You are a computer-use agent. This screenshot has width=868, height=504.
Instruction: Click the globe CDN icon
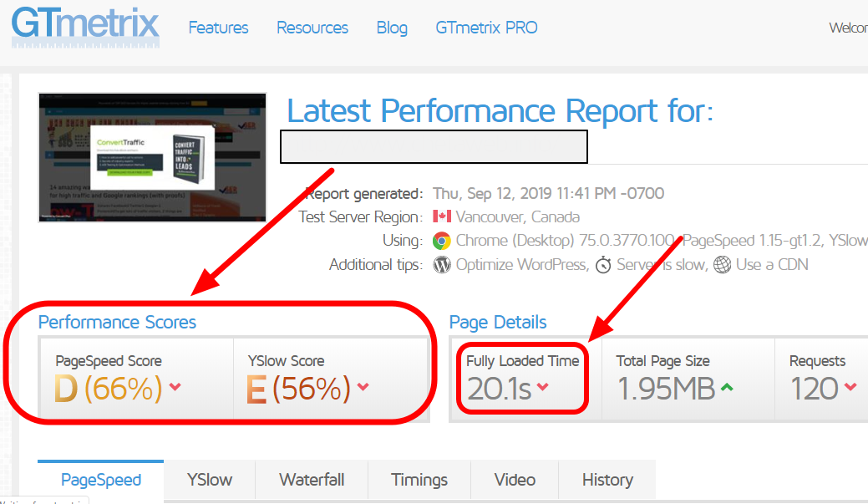(x=722, y=265)
